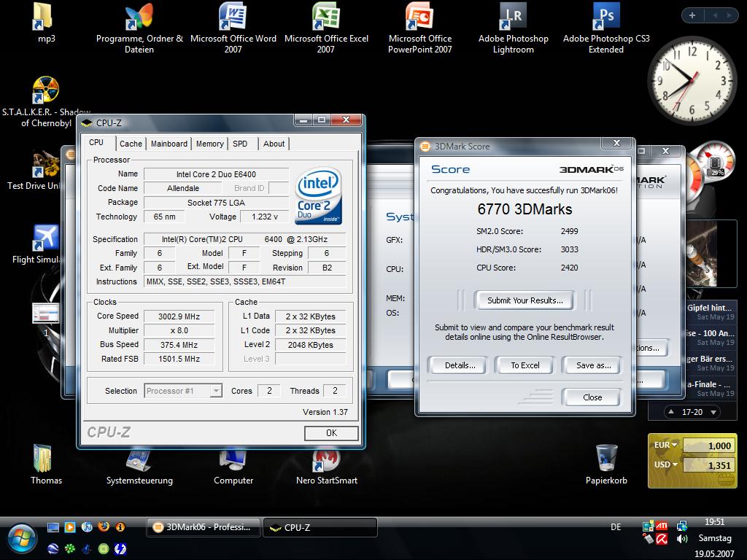The height and width of the screenshot is (560, 747).
Task: Open the ATI tray icon
Action: 662,526
